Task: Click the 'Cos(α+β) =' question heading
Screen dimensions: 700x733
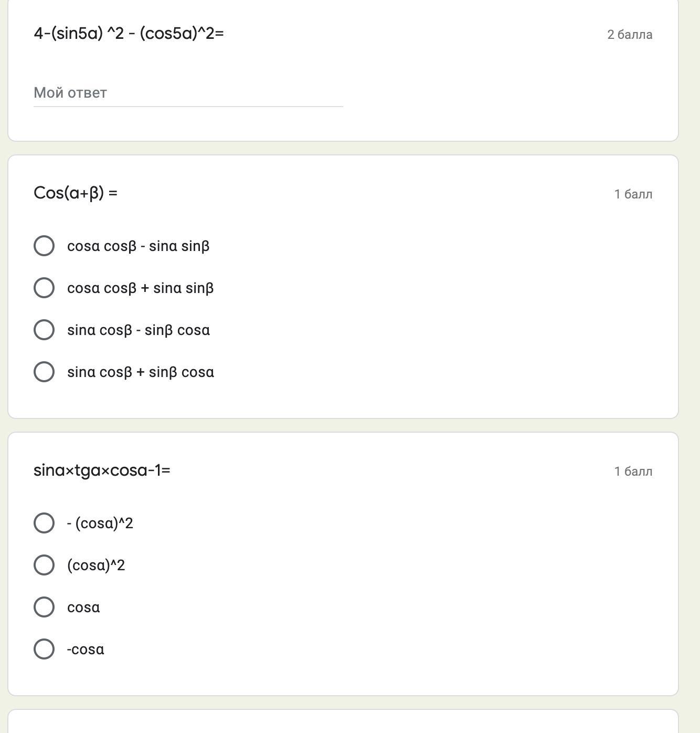Action: click(x=76, y=193)
